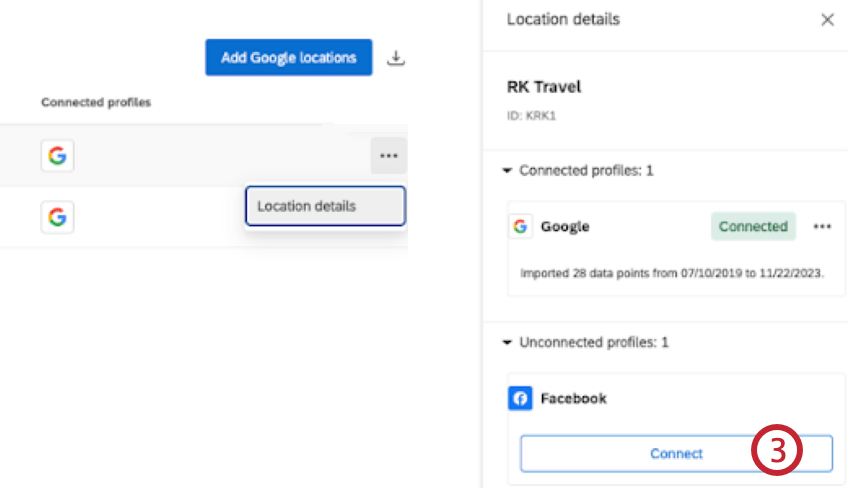Viewport: 850px width, 488px height.
Task: Click the RK Travel location name
Action: coord(544,87)
